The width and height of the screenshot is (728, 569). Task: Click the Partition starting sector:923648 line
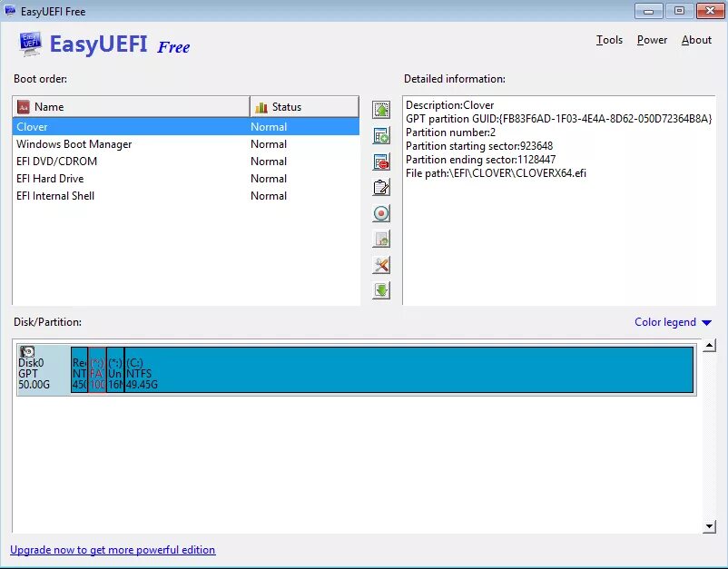tap(479, 146)
